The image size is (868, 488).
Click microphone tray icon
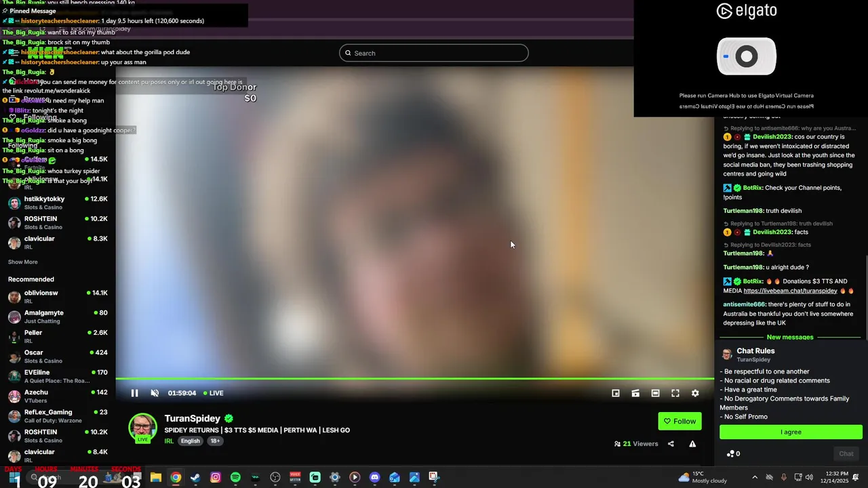click(x=783, y=477)
